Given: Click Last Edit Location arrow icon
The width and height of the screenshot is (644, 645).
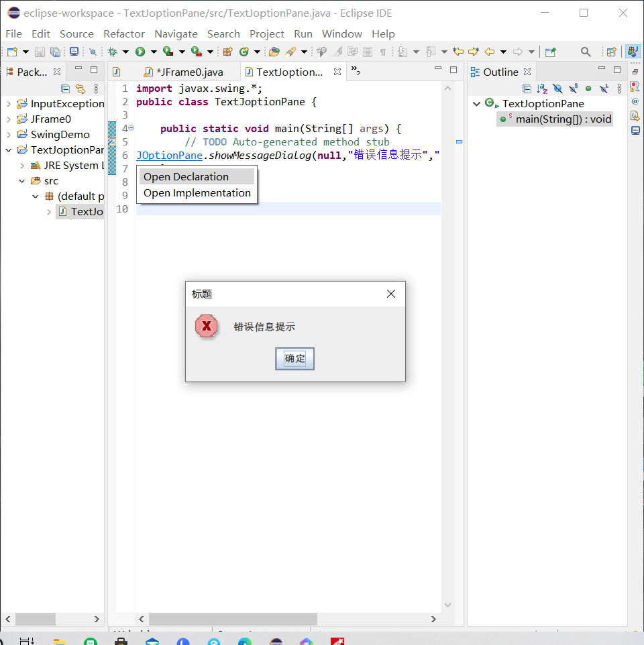Looking at the screenshot, I should [458, 52].
